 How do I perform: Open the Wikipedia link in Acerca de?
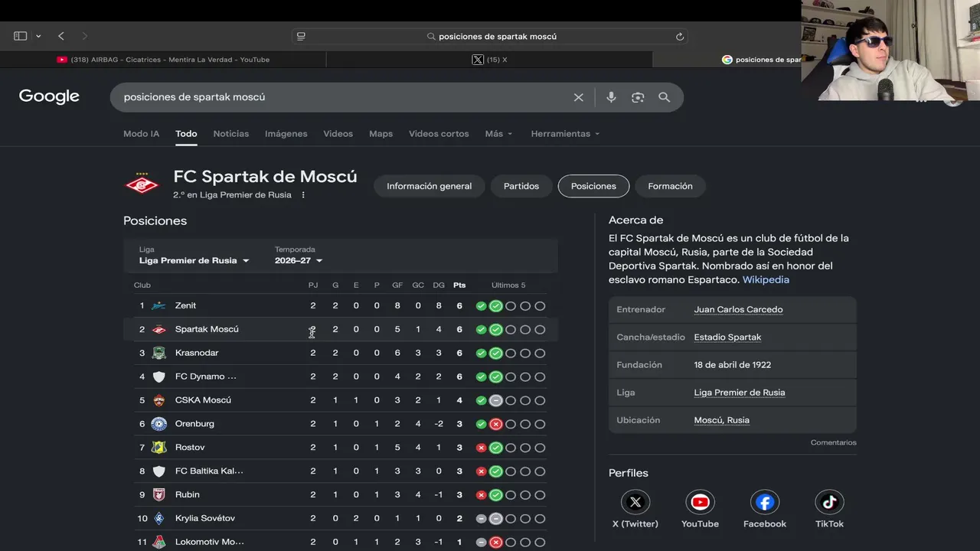[766, 280]
